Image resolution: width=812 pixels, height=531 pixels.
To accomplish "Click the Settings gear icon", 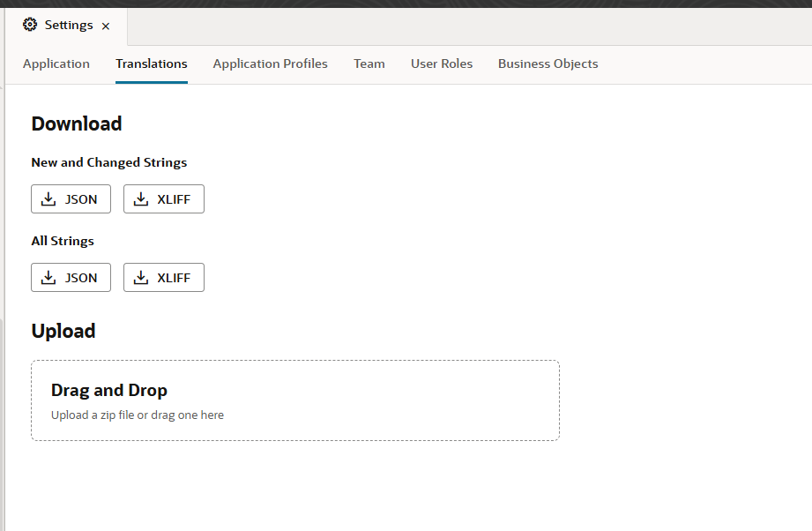I will coord(30,26).
